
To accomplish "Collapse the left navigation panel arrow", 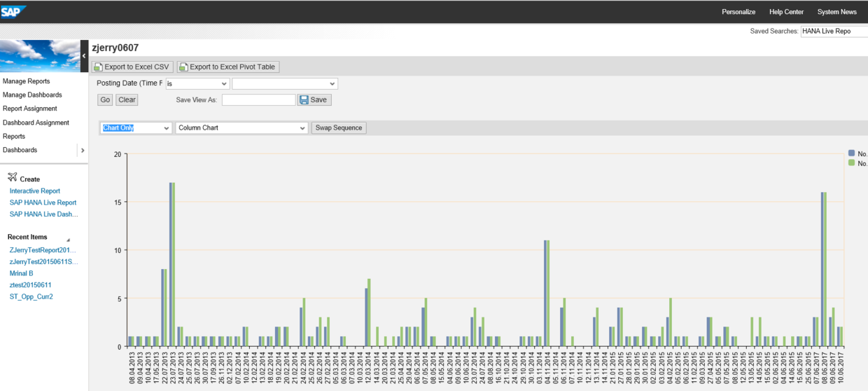I will coord(84,56).
